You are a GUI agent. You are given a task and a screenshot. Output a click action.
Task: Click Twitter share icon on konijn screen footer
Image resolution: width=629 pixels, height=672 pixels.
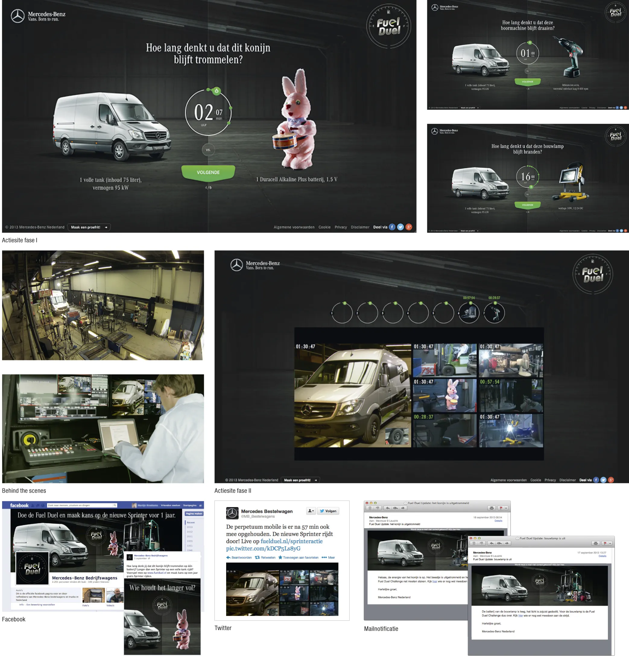coord(400,227)
